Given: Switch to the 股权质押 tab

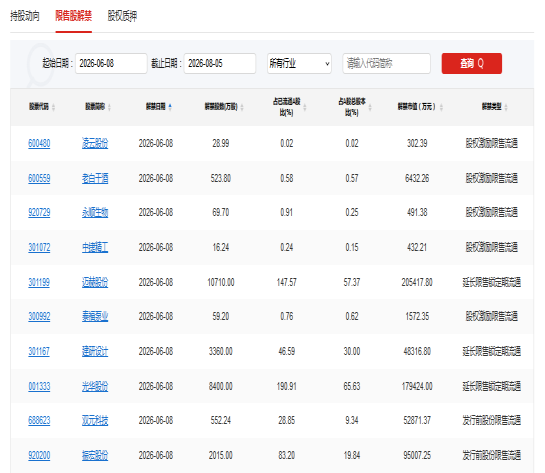Looking at the screenshot, I should pos(122,16).
